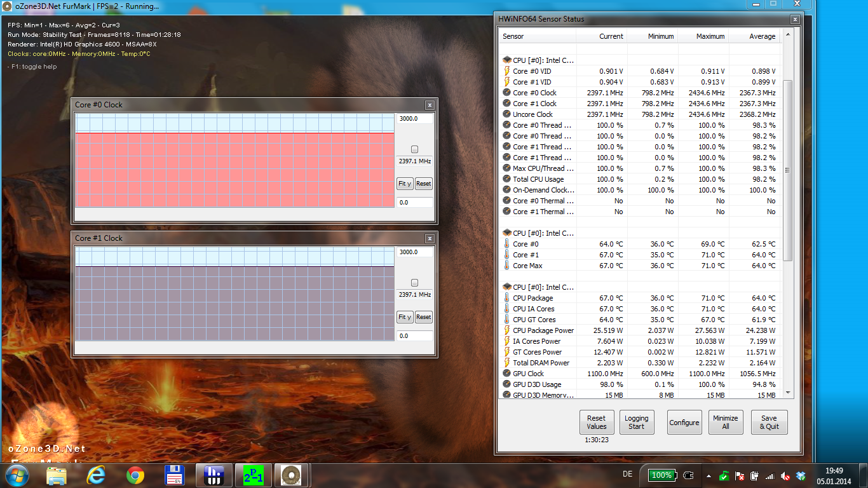Click the green flag checkmark tray icon

coord(724,475)
